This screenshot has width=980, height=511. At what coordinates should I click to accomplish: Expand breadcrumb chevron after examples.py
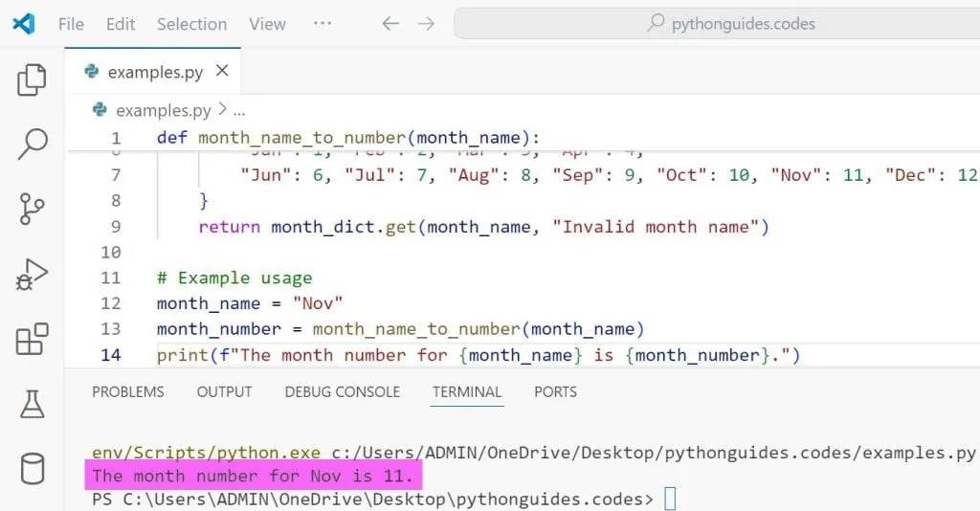[222, 111]
